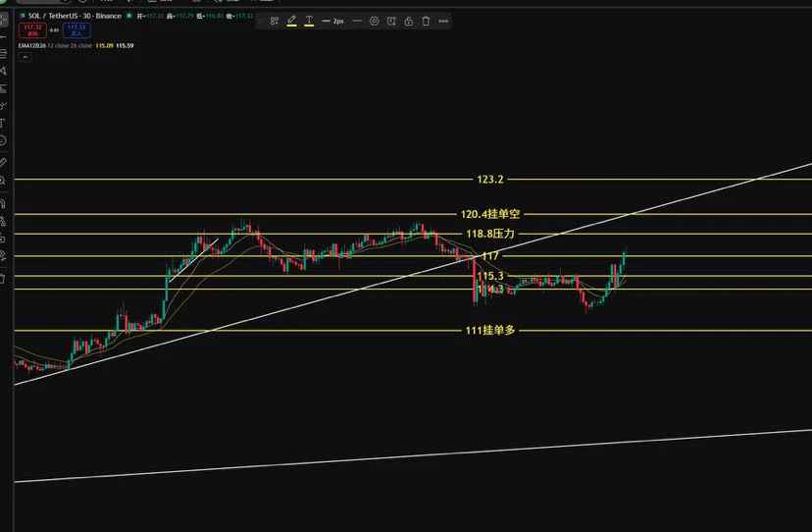Delete selected drawing via floating toolbar trash
The height and width of the screenshot is (532, 812).
[426, 22]
